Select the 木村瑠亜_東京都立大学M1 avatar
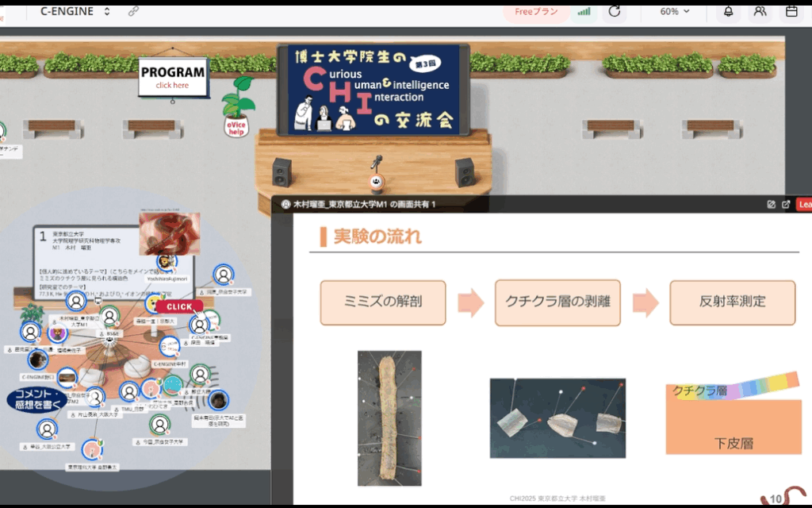Image resolution: width=812 pixels, height=508 pixels. [76, 301]
